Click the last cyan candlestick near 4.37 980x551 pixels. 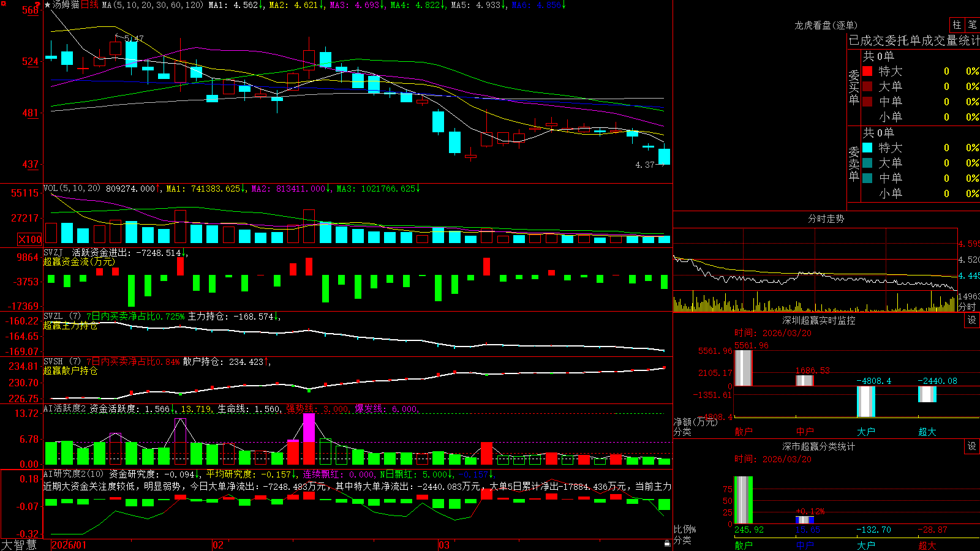[x=664, y=156]
